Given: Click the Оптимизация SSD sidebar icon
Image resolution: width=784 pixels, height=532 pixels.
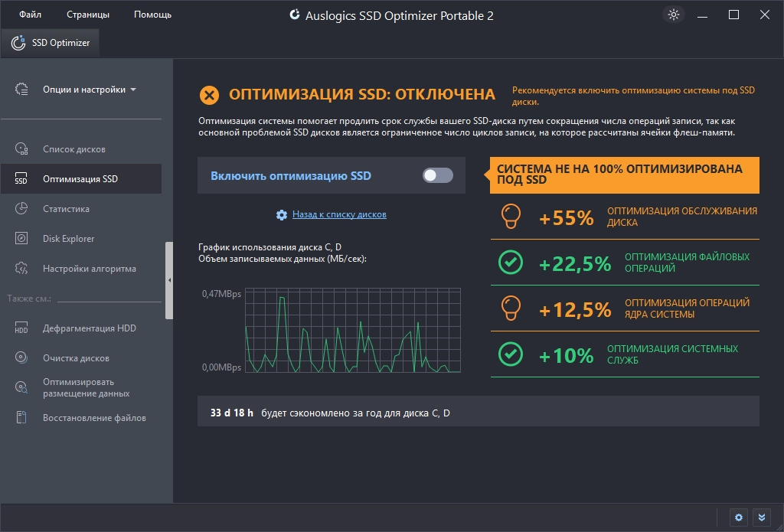Looking at the screenshot, I should click(21, 178).
